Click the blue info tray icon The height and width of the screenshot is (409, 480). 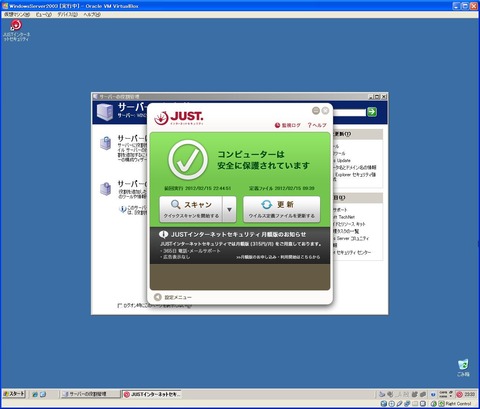pyautogui.click(x=433, y=394)
